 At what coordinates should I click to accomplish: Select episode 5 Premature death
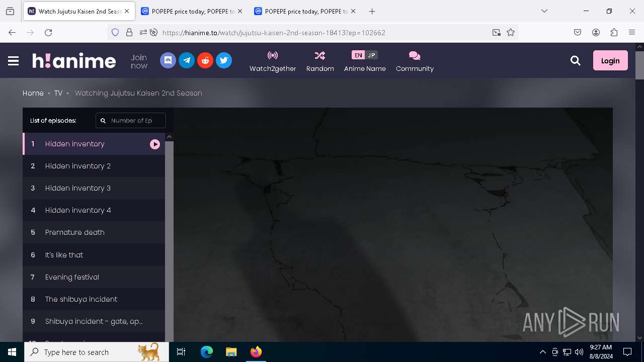(94, 232)
